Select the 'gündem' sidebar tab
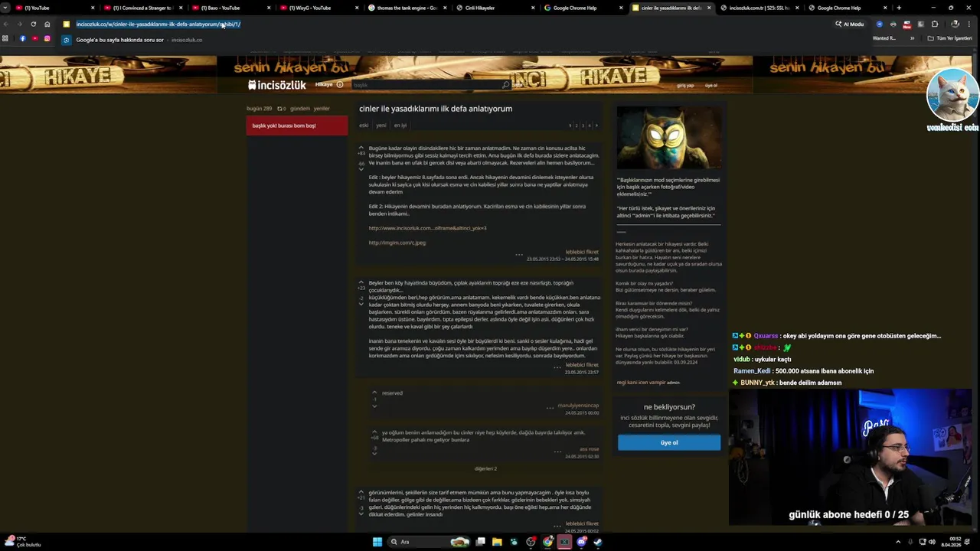This screenshot has height=551, width=980. (x=300, y=109)
